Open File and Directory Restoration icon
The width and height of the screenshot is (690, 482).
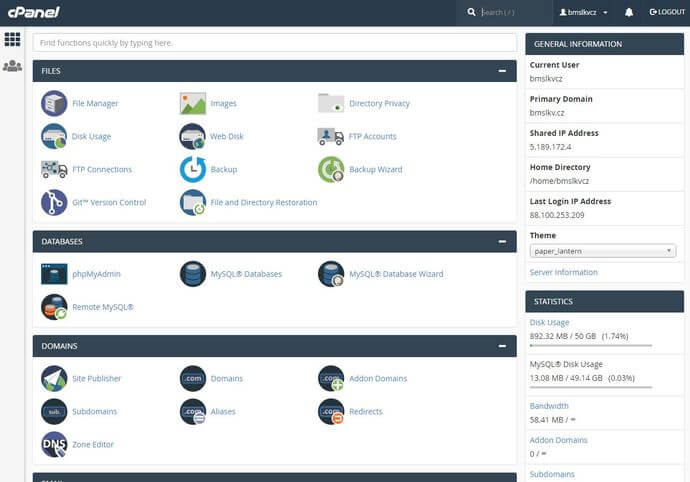[193, 202]
